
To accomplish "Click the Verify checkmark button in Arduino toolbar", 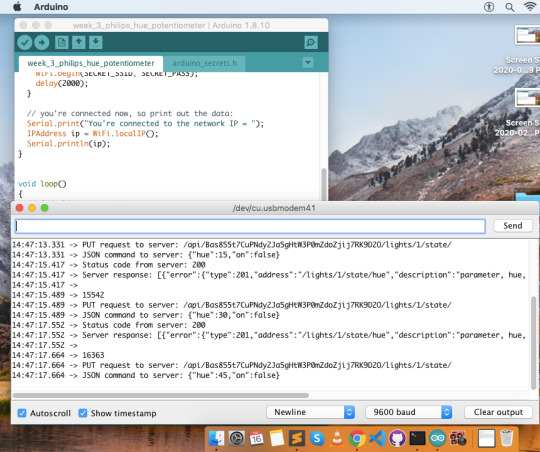I will point(25,42).
